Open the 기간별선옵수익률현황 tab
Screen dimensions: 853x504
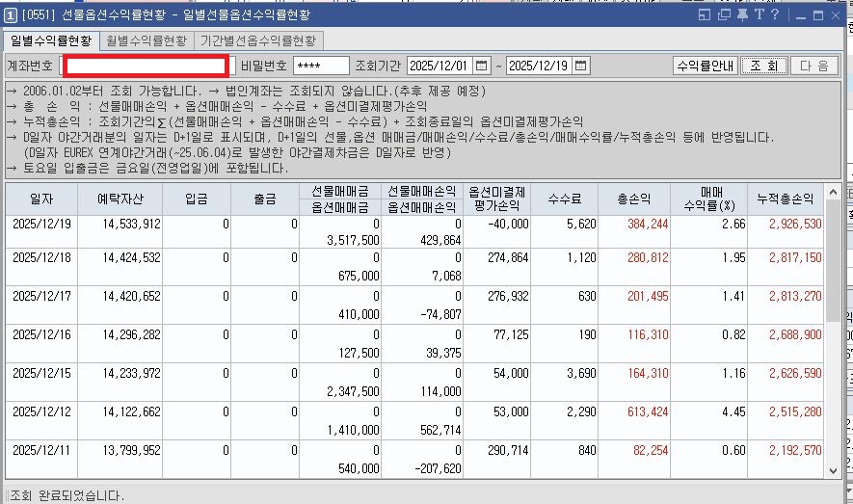pos(258,40)
